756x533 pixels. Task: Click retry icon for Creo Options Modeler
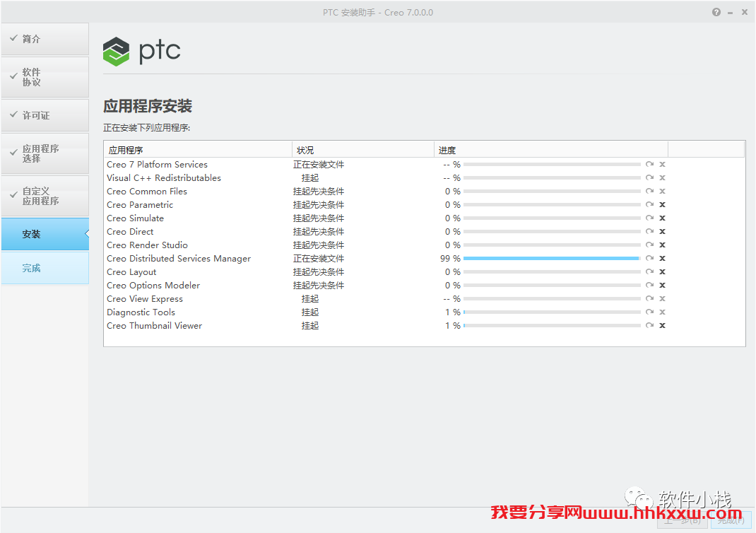click(649, 286)
